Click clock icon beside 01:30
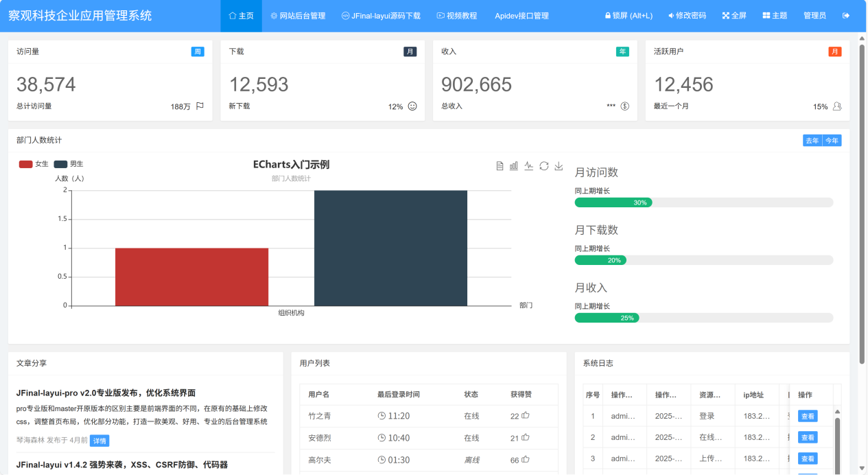Image resolution: width=868 pixels, height=475 pixels. click(x=382, y=460)
